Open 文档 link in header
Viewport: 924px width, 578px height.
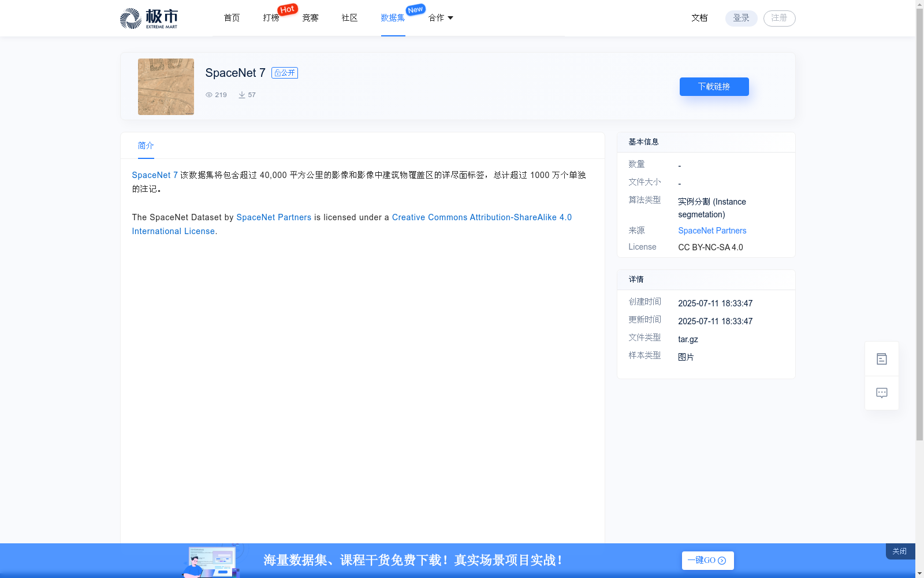coord(699,18)
